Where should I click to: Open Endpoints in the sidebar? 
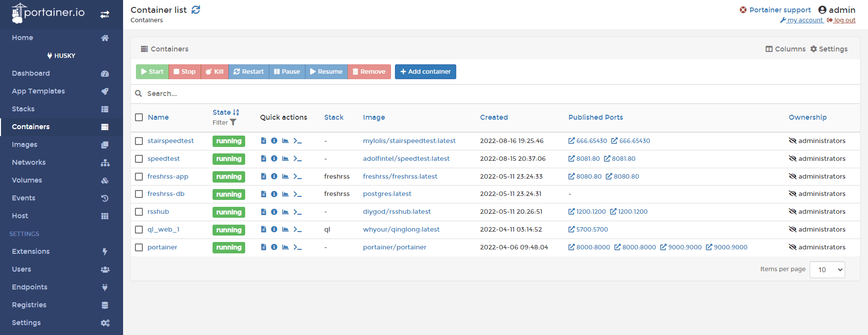(61, 287)
